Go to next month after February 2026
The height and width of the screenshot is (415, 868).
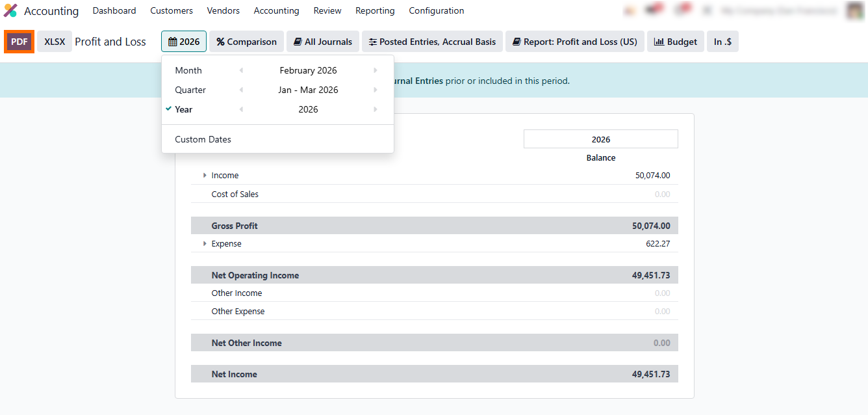point(376,70)
